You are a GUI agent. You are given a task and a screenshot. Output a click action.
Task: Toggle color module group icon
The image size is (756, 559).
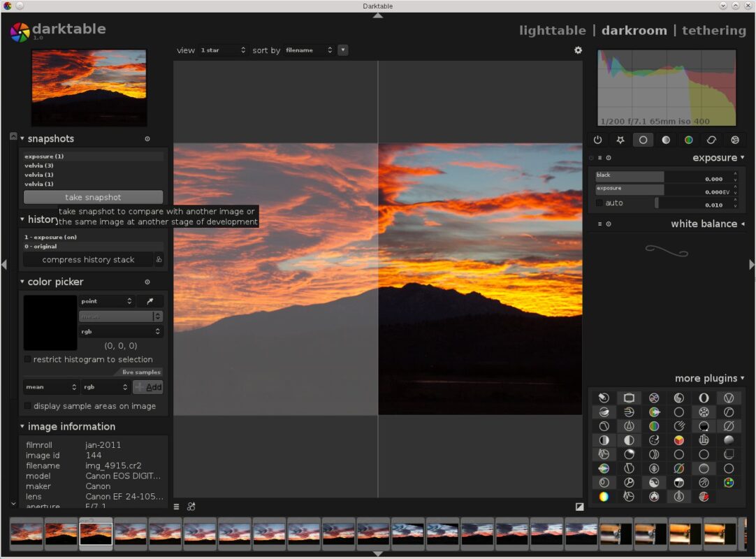[x=688, y=140]
